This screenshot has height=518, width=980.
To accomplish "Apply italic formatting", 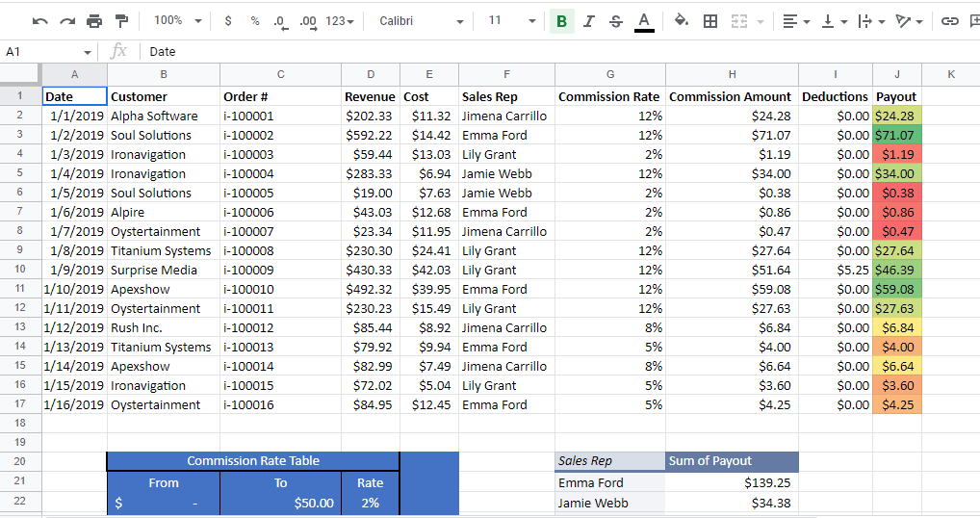I will pos(589,21).
